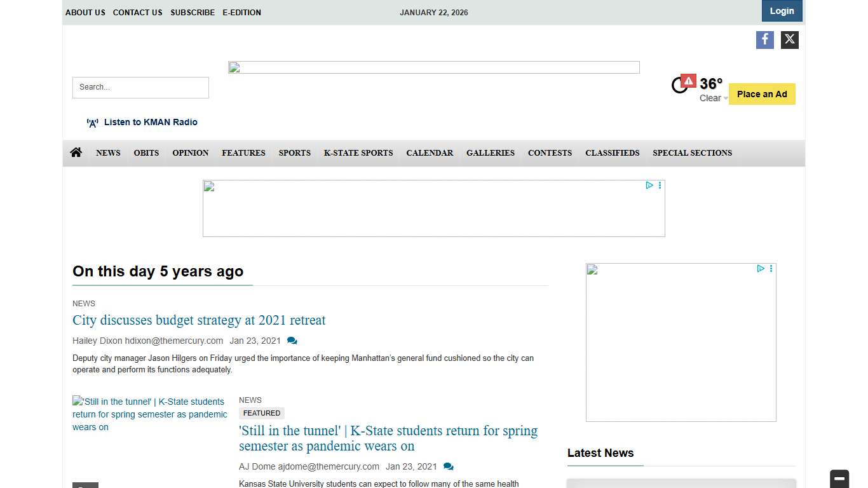Open the E-Edition link in top bar

[241, 13]
